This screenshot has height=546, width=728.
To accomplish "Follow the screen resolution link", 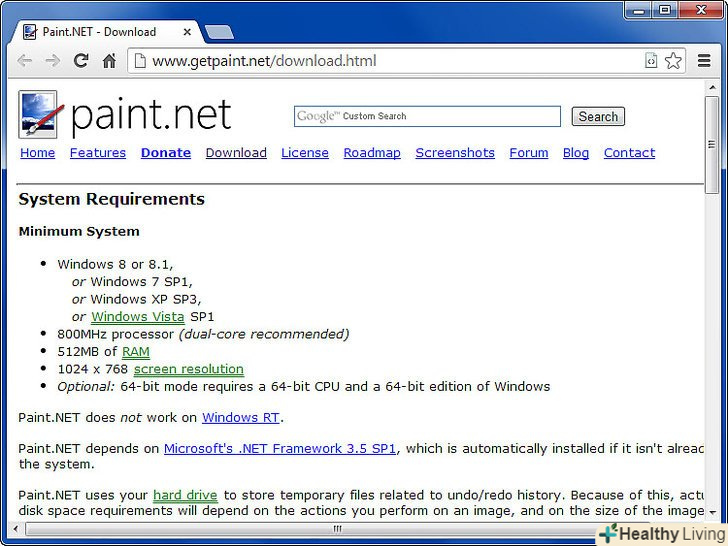I will [x=188, y=369].
